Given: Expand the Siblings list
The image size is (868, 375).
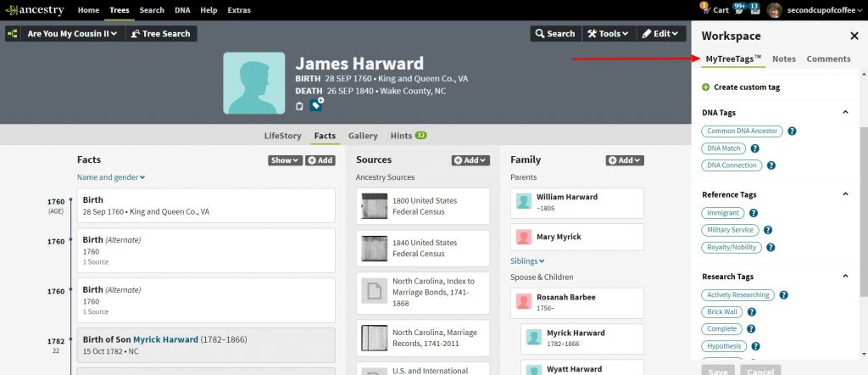Looking at the screenshot, I should point(527,261).
